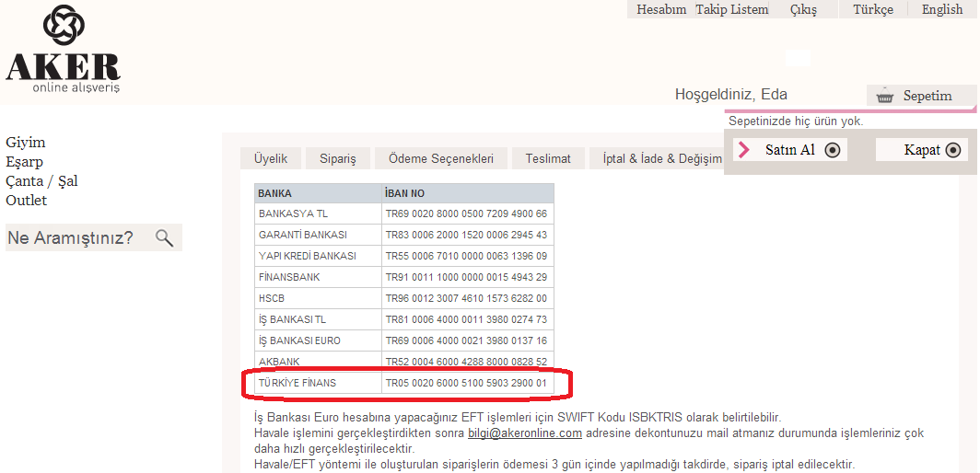Open the Giyim category
Image resolution: width=980 pixels, height=473 pixels.
(x=26, y=143)
